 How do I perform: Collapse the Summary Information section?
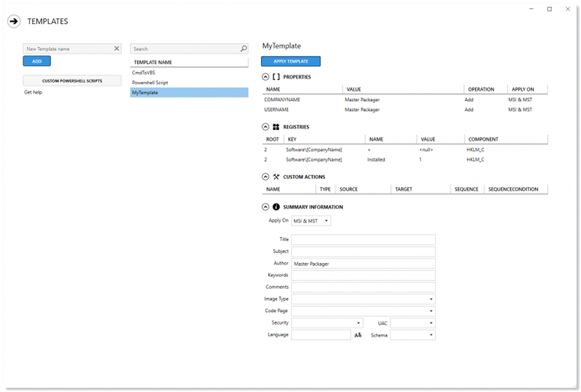click(x=265, y=207)
